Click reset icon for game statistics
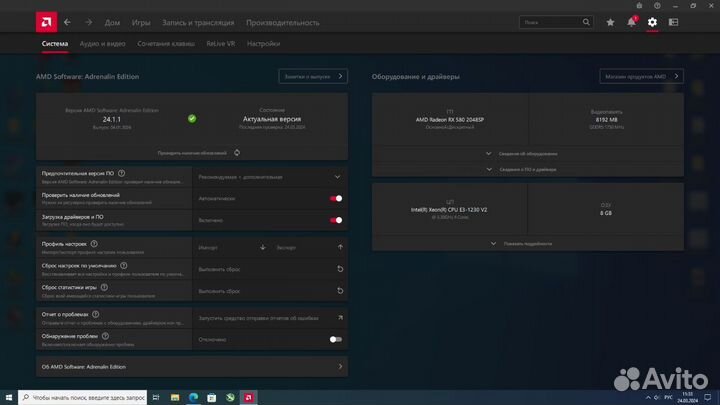Screen dimensions: 720x405 340,290
